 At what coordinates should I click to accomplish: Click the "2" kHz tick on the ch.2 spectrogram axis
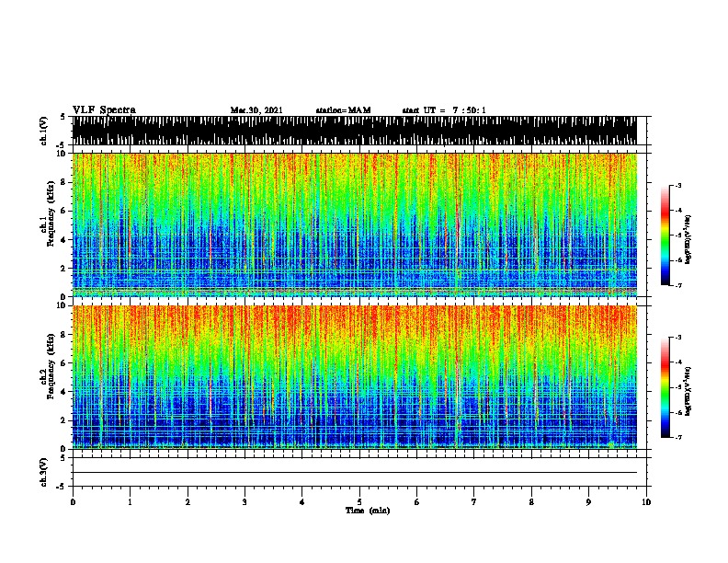pos(63,420)
